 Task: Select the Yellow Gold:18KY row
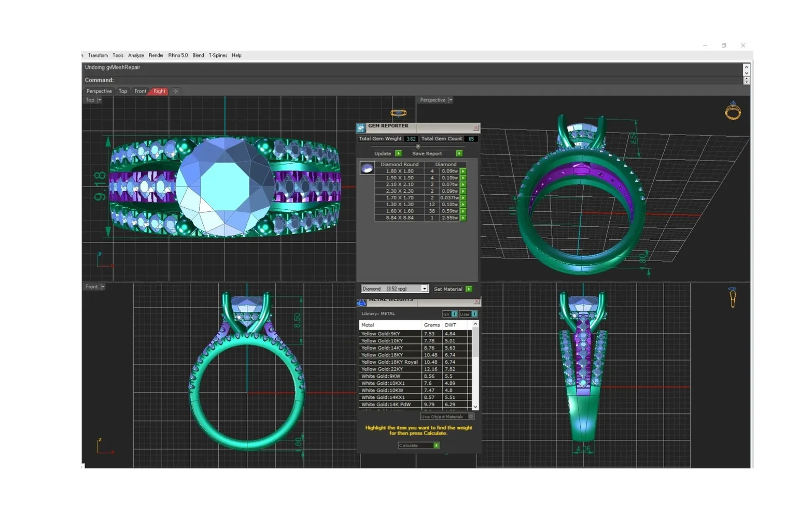pyautogui.click(x=389, y=355)
